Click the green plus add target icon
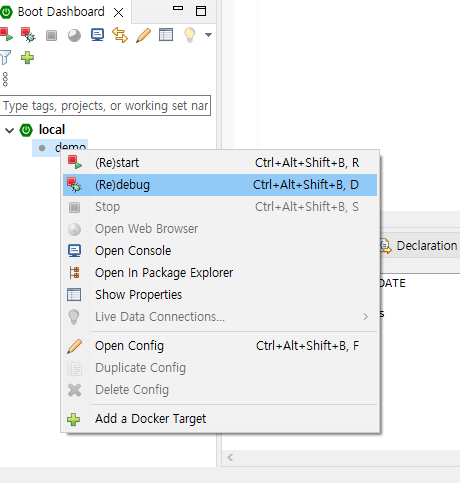The image size is (460, 483). click(x=27, y=58)
